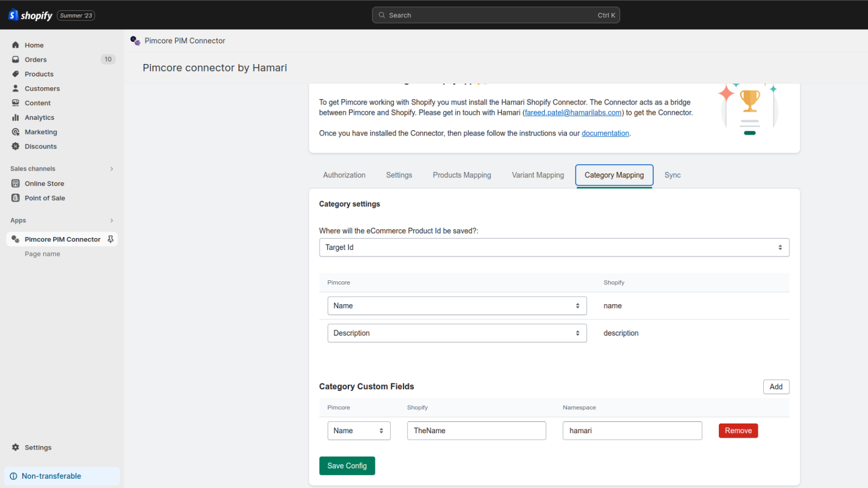868x488 pixels.
Task: Open the Products Mapping tab
Action: click(462, 175)
